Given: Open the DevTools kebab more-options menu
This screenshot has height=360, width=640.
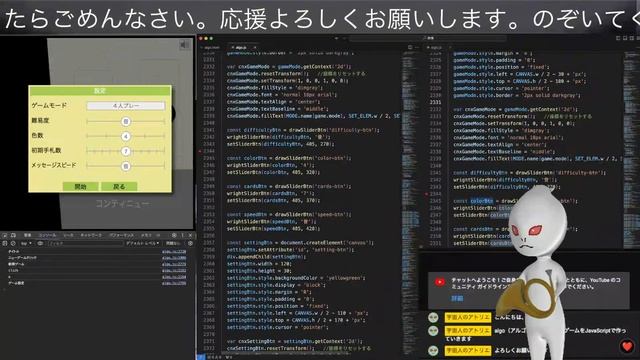Looking at the screenshot, I should (x=182, y=236).
